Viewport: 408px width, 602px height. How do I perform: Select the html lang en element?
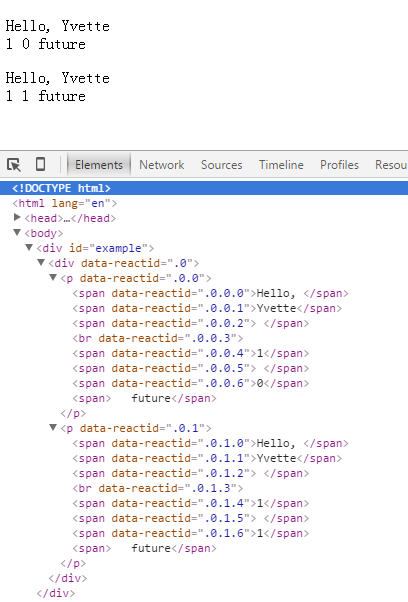click(x=65, y=203)
